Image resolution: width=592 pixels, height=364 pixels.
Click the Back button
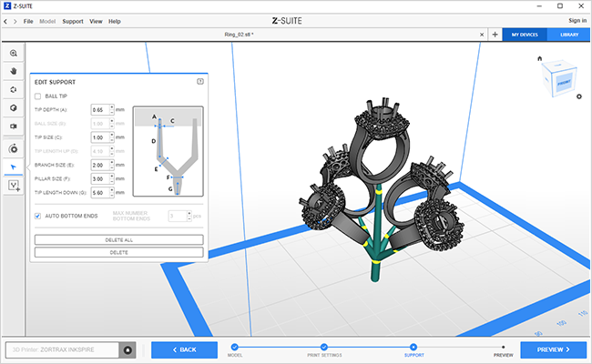[x=184, y=350]
